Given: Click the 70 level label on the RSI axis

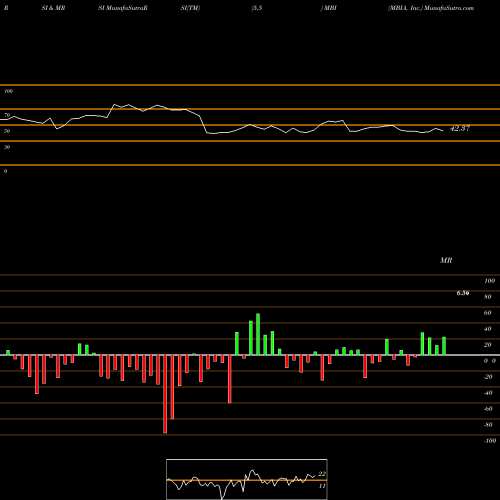Looking at the screenshot, I should point(7,115).
